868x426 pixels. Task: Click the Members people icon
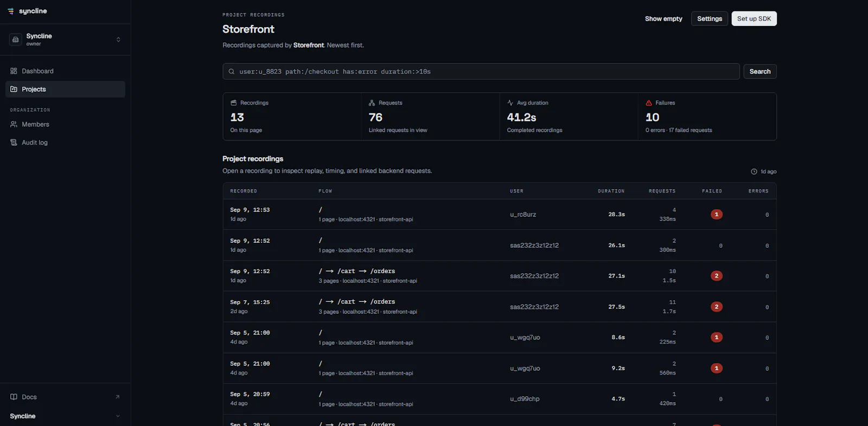pos(14,124)
